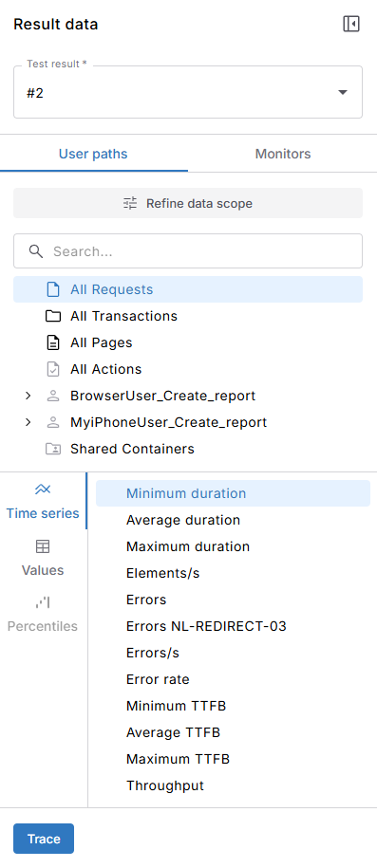Click the Trace button

coord(44,839)
